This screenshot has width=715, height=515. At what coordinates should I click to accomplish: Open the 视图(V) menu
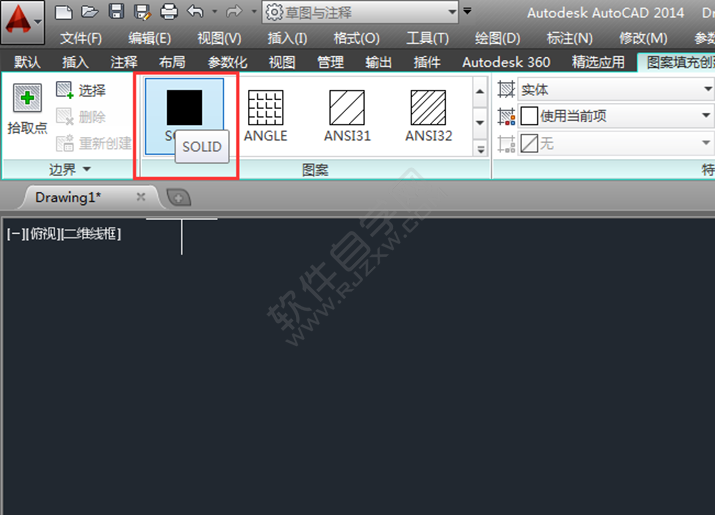tap(219, 38)
